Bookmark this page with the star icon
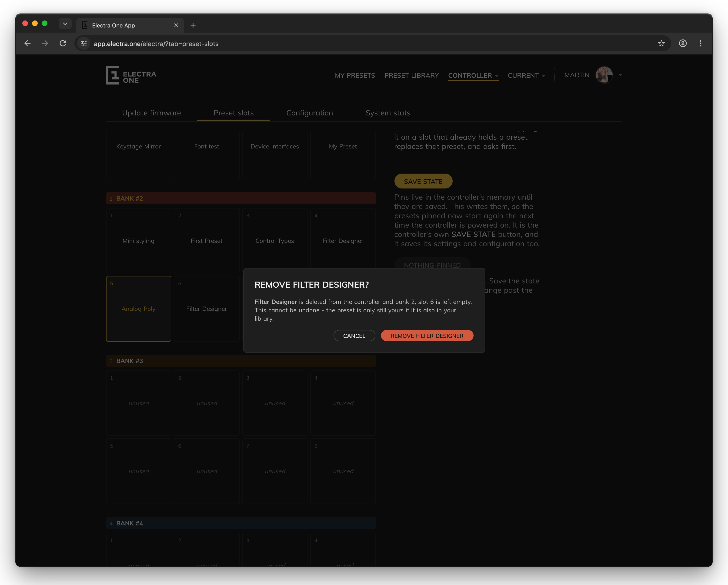 (661, 44)
